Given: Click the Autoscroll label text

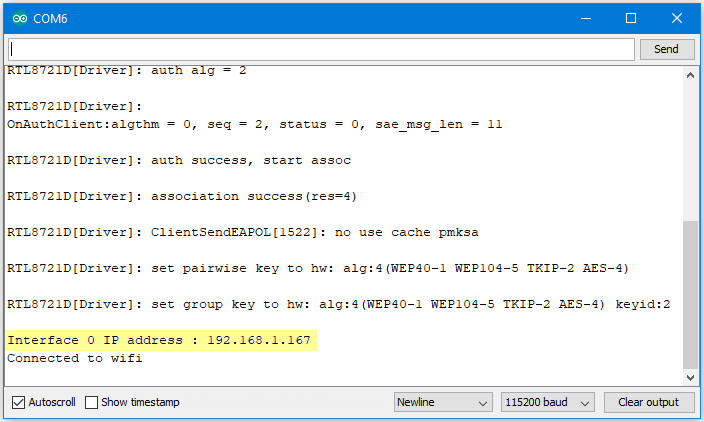Looking at the screenshot, I should pos(52,402).
